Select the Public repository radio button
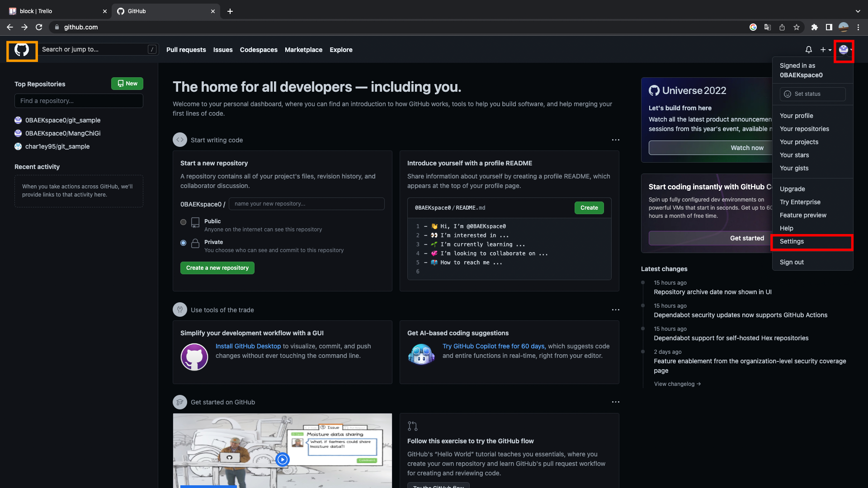This screenshot has height=488, width=868. (183, 222)
